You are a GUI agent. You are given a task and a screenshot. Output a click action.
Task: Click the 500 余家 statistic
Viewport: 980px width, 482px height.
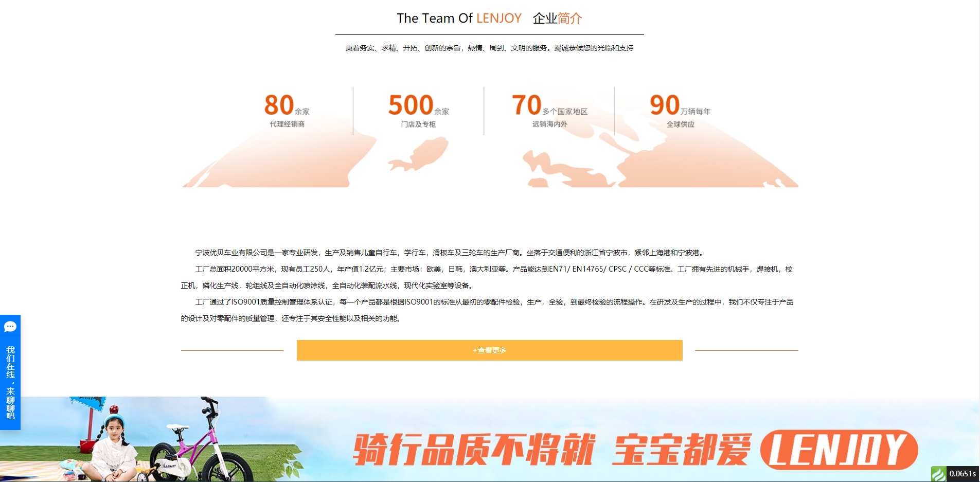419,105
